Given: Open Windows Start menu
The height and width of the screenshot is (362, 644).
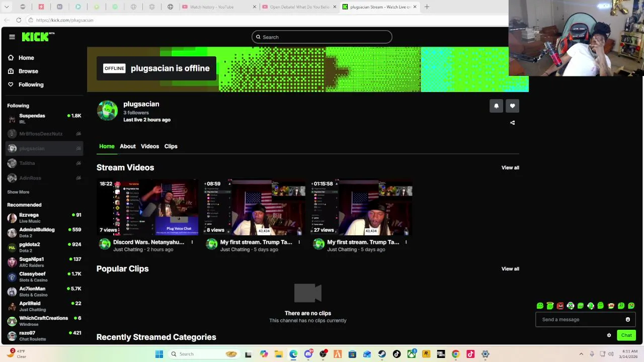Looking at the screenshot, I should pos(159,354).
